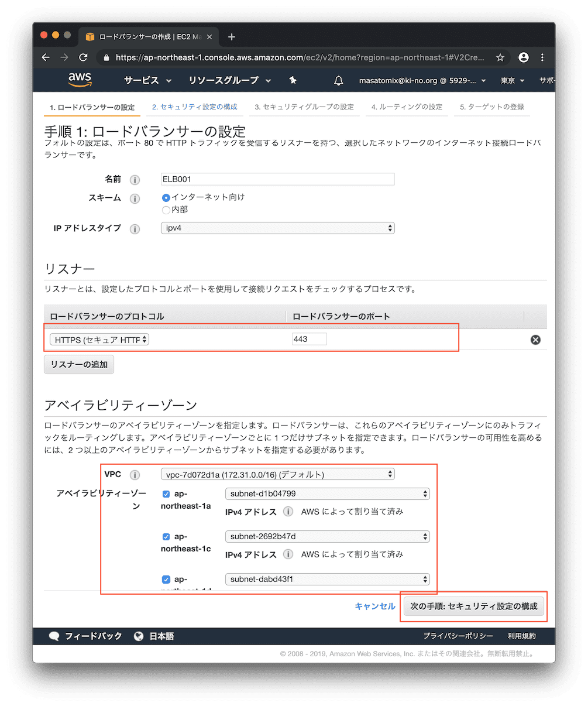Viewport: 588px width, 706px height.
Task: Click 次の手順: セキュリティ設定の構成 button
Action: [x=474, y=606]
